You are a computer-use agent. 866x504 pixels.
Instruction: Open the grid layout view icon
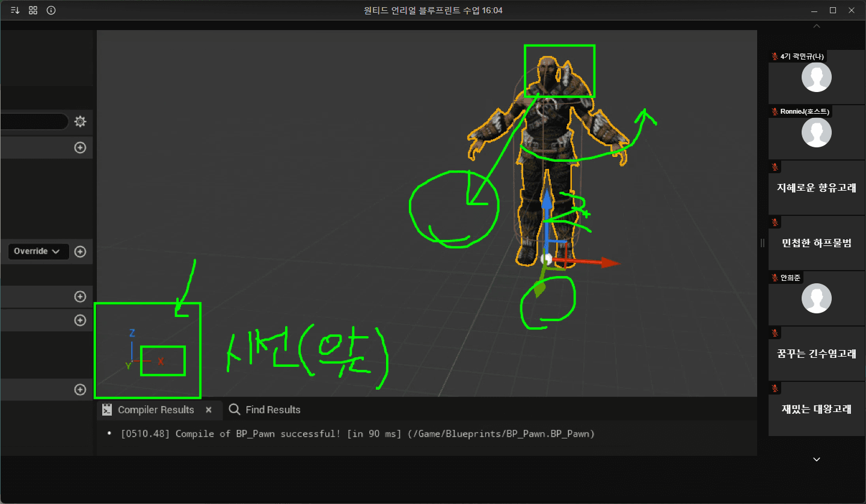[x=33, y=10]
